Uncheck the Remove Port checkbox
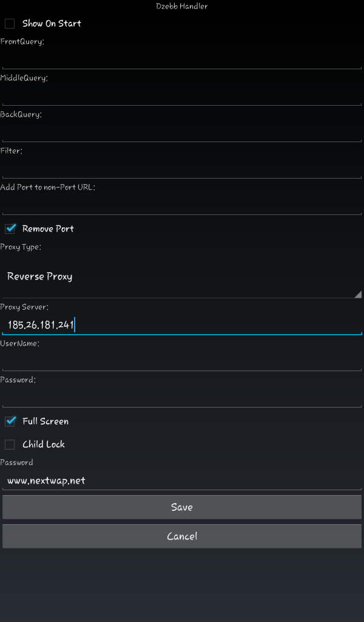 point(10,228)
